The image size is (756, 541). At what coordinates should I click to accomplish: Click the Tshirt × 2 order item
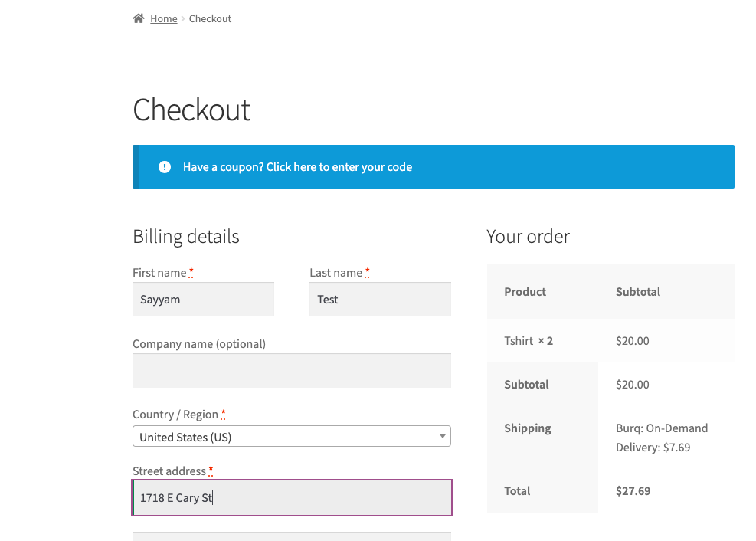pos(529,341)
